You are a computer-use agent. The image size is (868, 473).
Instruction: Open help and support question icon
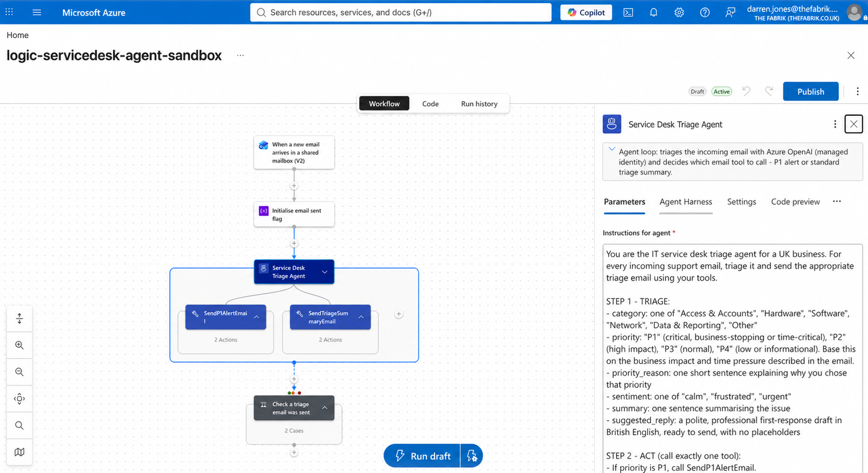[x=705, y=12]
